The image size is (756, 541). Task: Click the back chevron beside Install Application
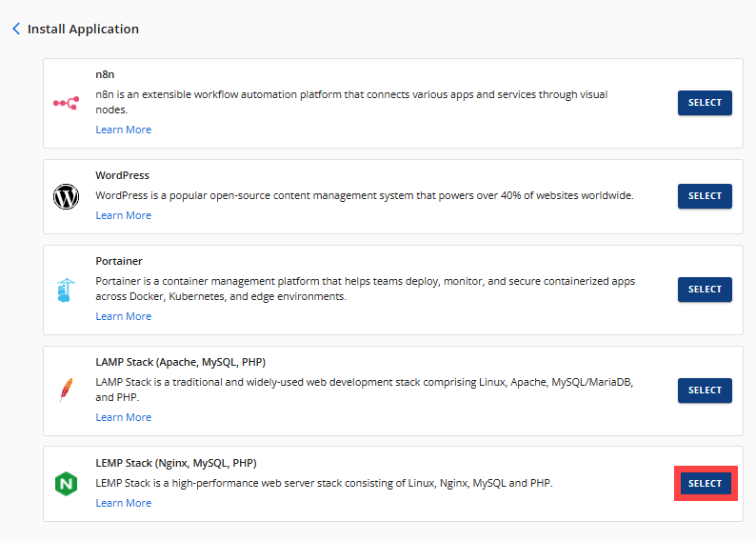point(16,30)
